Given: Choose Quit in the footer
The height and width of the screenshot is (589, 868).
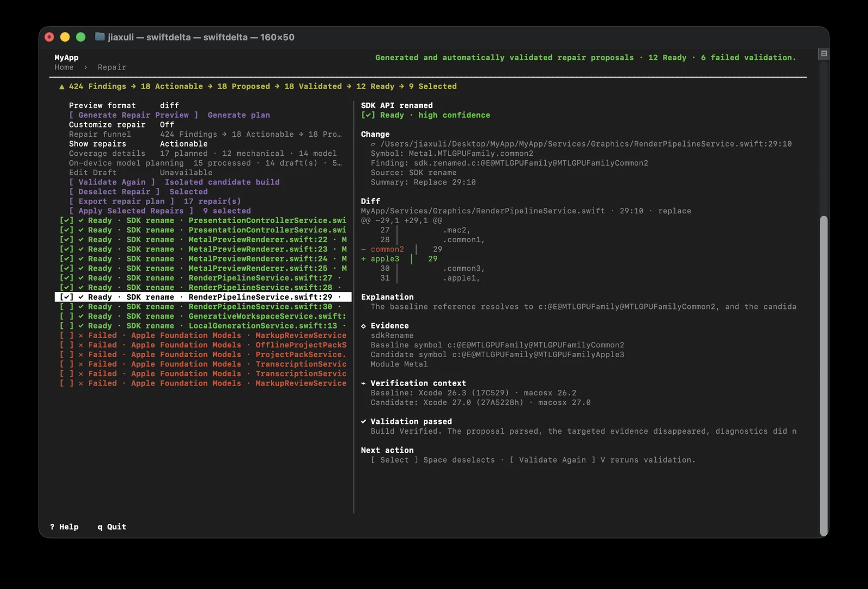Looking at the screenshot, I should (112, 527).
